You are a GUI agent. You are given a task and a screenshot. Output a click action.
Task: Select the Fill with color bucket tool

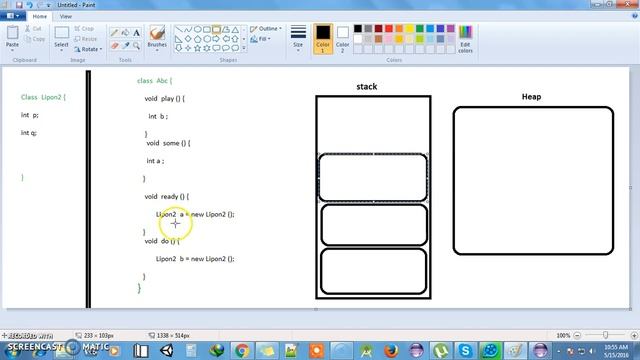pyautogui.click(x=125, y=33)
